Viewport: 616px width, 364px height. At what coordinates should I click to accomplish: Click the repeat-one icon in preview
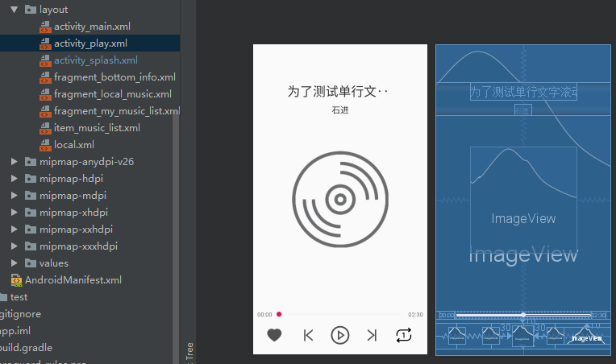403,335
